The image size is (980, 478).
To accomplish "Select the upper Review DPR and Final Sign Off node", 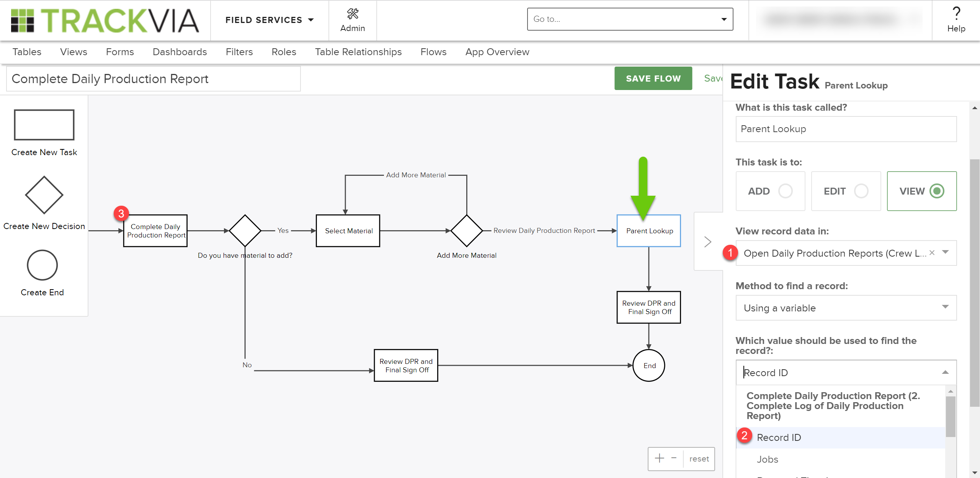I will tap(649, 307).
